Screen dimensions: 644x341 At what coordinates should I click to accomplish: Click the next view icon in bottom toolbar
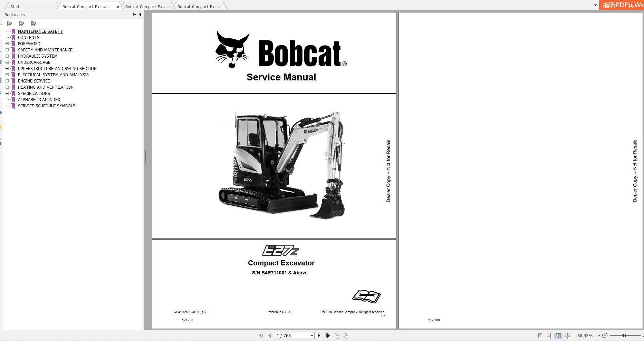[x=345, y=335]
